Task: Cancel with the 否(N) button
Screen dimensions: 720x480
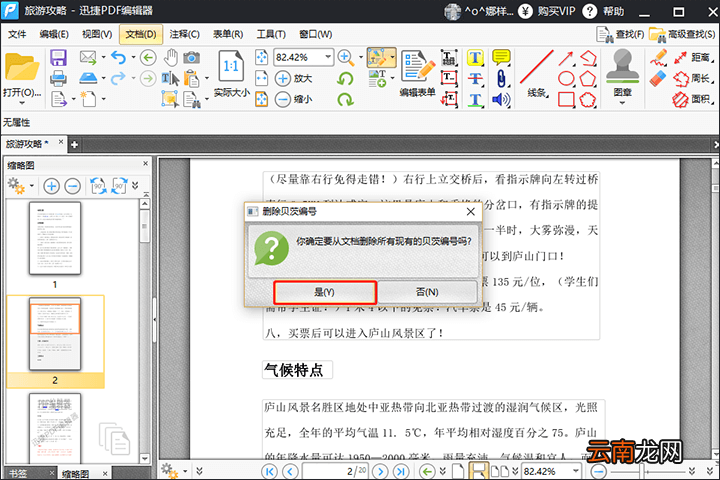Action: pos(427,292)
